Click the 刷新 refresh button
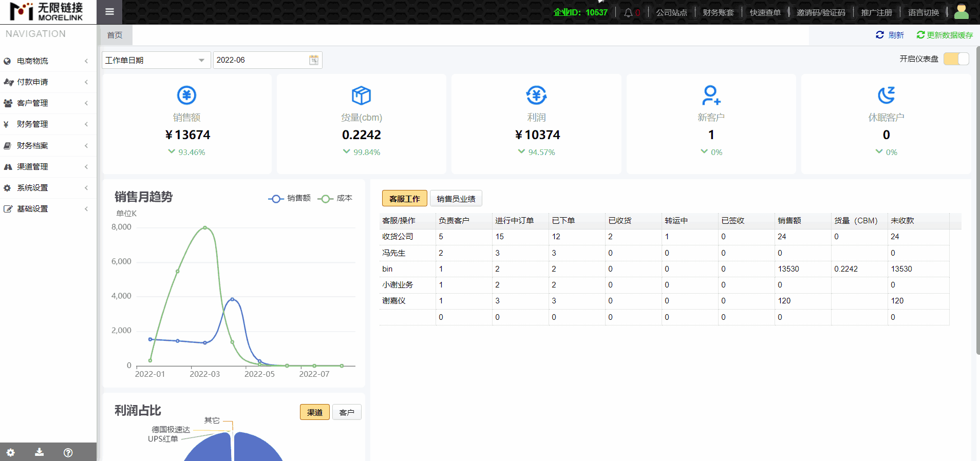Image resolution: width=980 pixels, height=461 pixels. pyautogui.click(x=890, y=35)
